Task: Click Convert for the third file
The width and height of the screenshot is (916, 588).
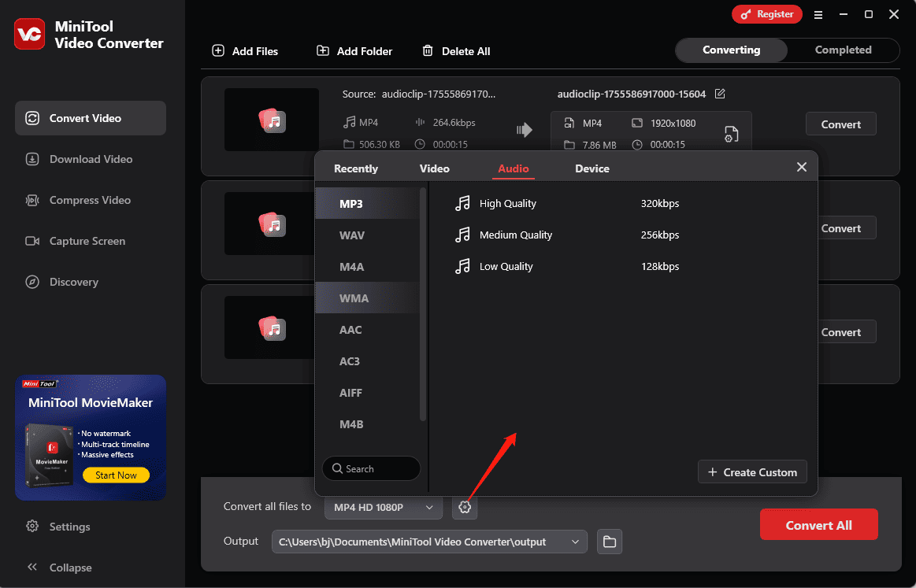Action: click(x=840, y=331)
